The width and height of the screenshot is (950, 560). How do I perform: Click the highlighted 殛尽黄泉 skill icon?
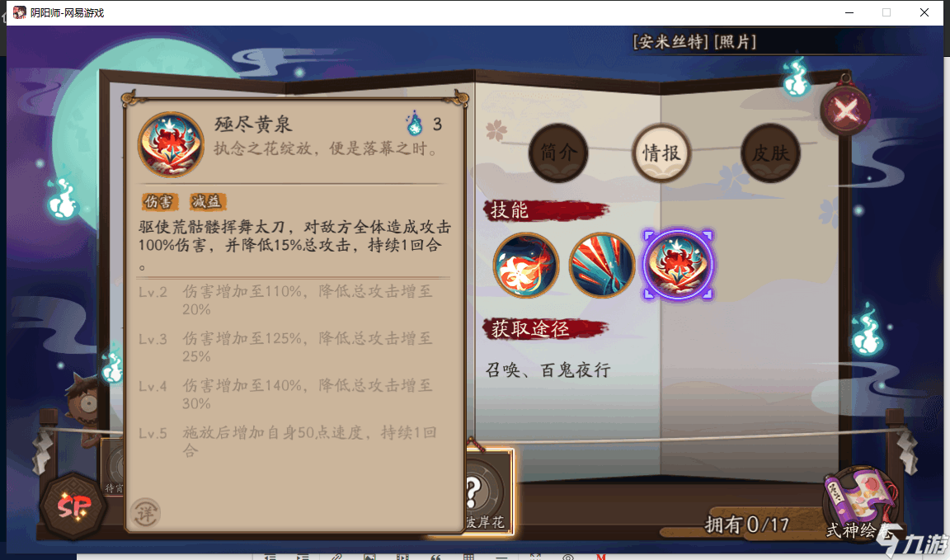(x=678, y=265)
